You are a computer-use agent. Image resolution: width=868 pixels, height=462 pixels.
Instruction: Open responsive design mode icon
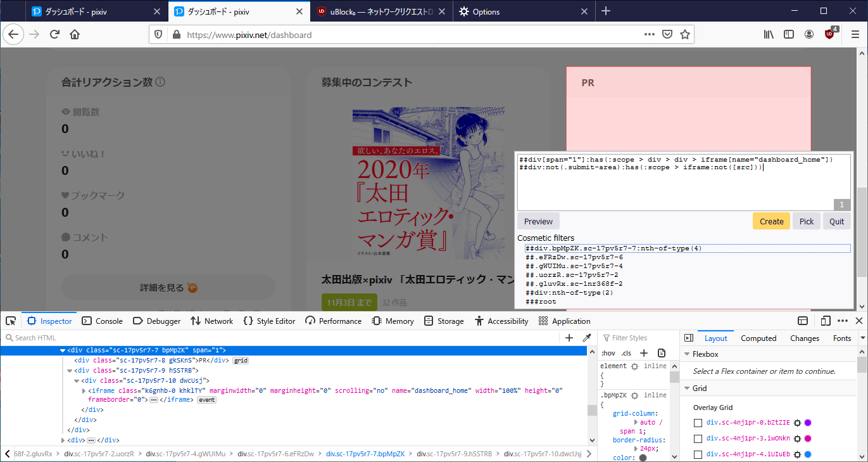(x=826, y=321)
